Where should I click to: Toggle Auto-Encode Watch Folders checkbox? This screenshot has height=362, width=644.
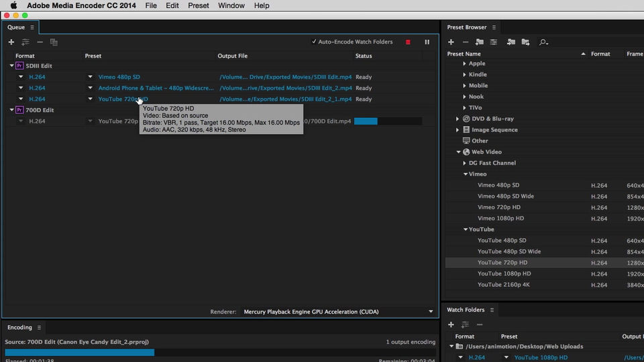(314, 42)
